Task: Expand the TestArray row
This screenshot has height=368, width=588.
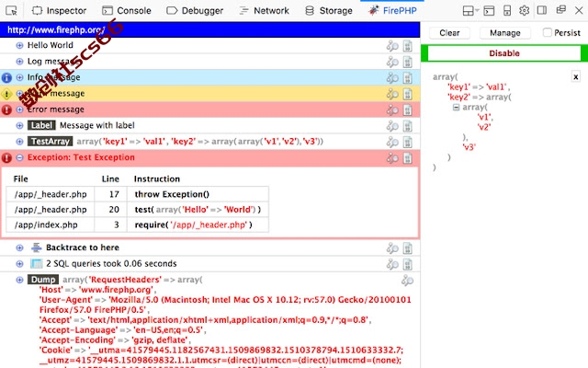Action: pyautogui.click(x=19, y=142)
